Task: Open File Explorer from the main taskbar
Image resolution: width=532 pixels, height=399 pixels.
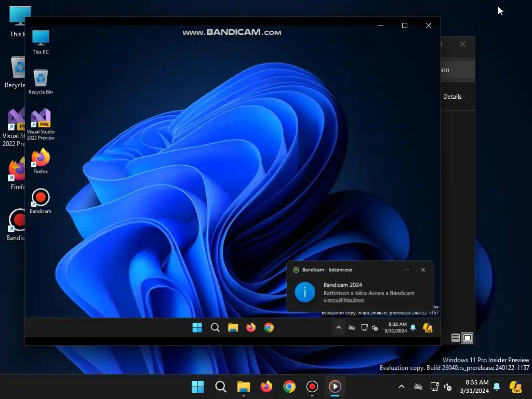Action: click(x=243, y=387)
